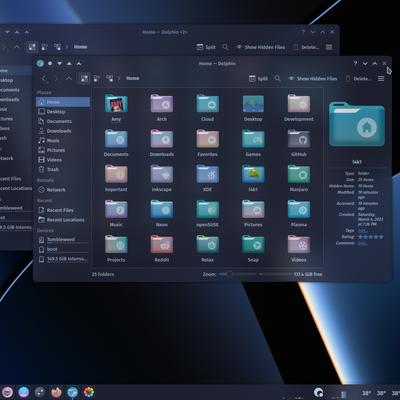
Task: Go up one level in front Dolphin toolbar
Action: pyautogui.click(x=68, y=78)
